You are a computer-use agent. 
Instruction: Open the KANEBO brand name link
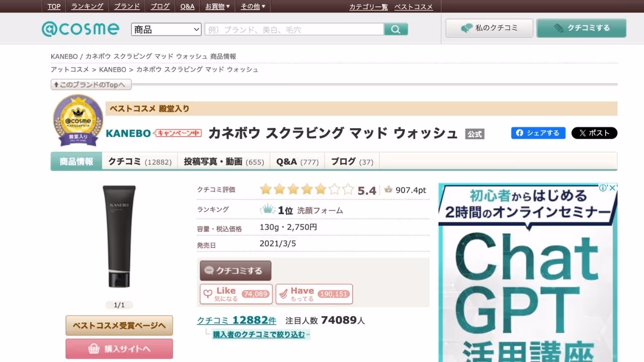coord(128,133)
